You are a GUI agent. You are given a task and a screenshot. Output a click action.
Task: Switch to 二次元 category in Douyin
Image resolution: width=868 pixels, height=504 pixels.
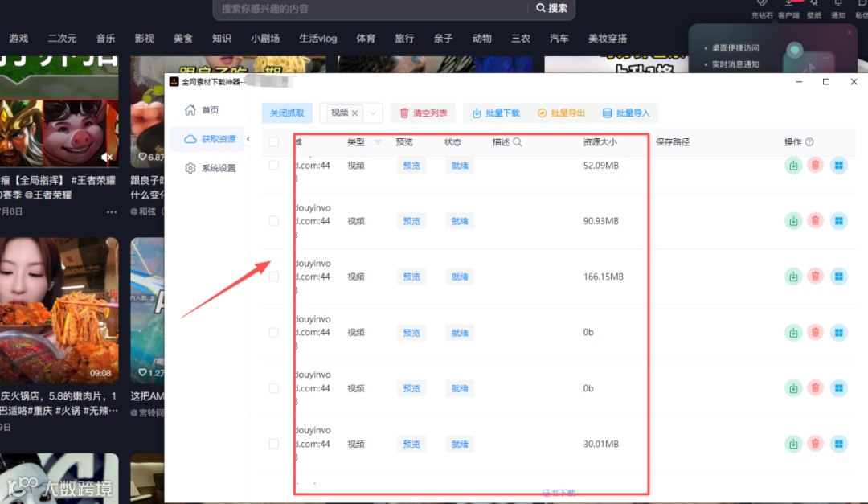click(x=62, y=39)
